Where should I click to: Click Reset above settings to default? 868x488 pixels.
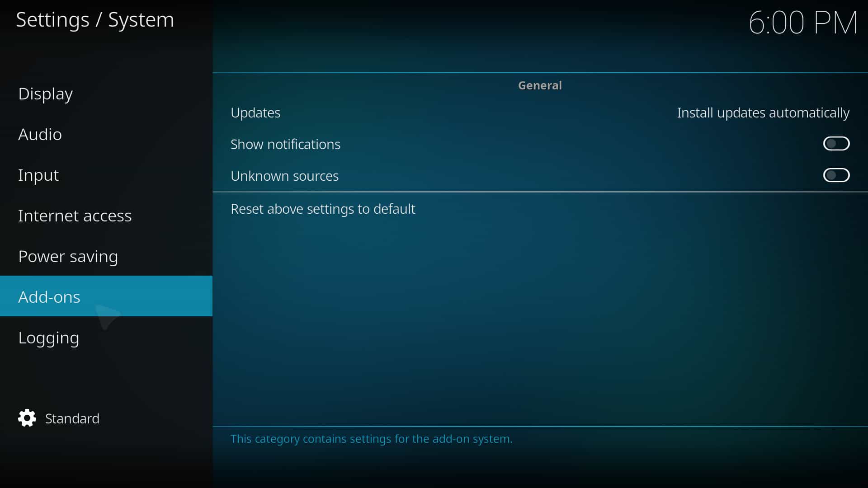322,208
